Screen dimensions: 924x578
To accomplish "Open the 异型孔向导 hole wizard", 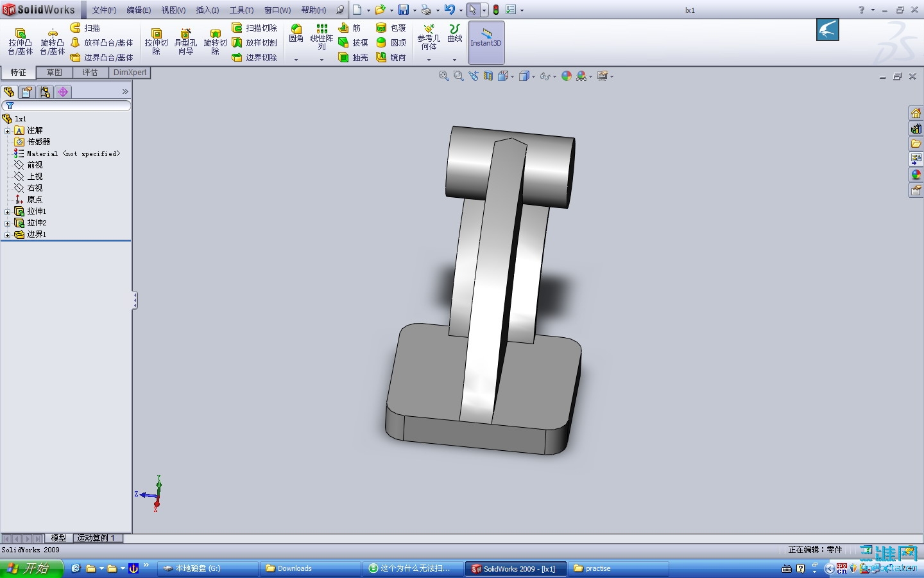I will (185, 41).
